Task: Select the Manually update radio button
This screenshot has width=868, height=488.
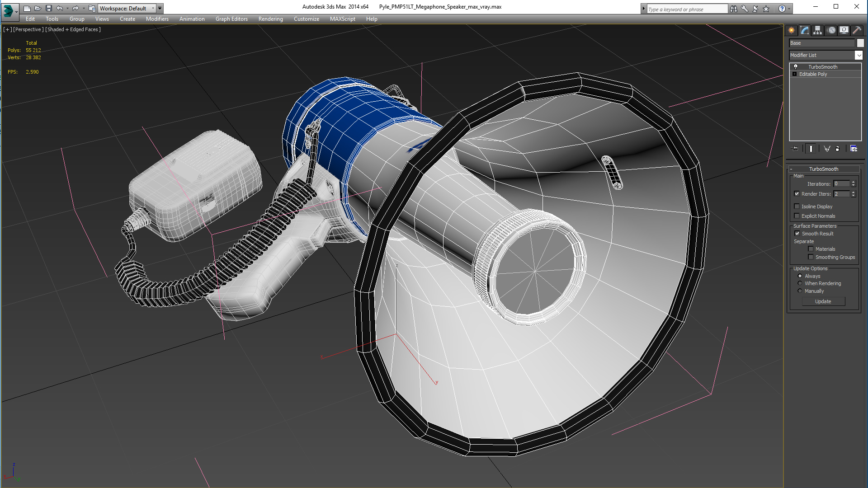Action: point(800,291)
